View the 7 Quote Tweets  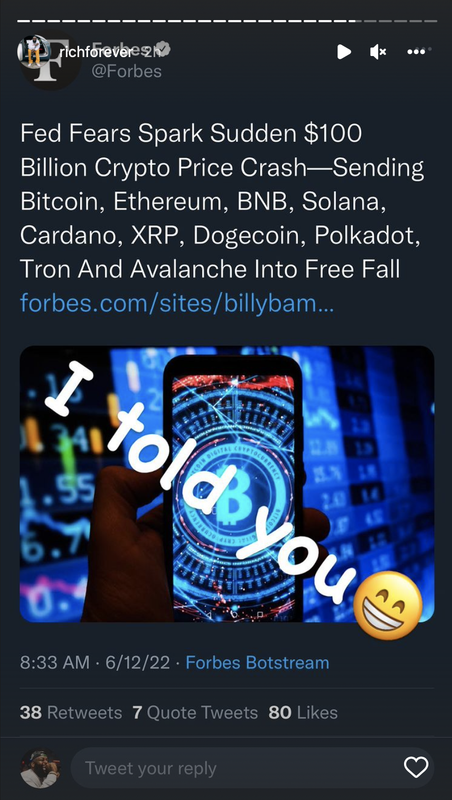195,712
